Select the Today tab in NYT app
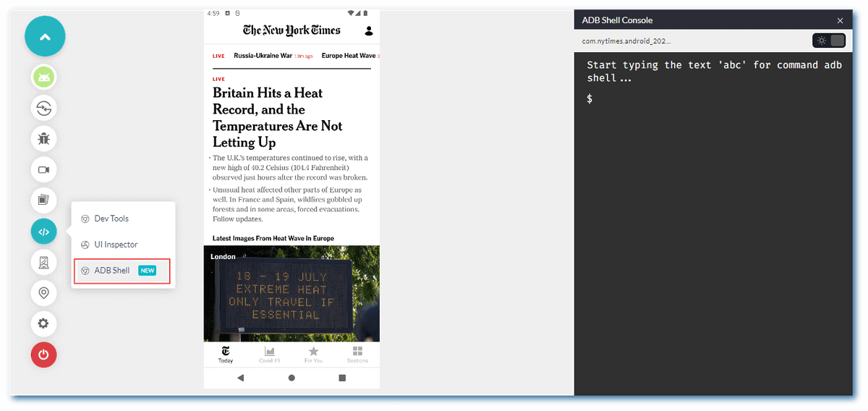Screen dimensions: 868x411 [226, 355]
